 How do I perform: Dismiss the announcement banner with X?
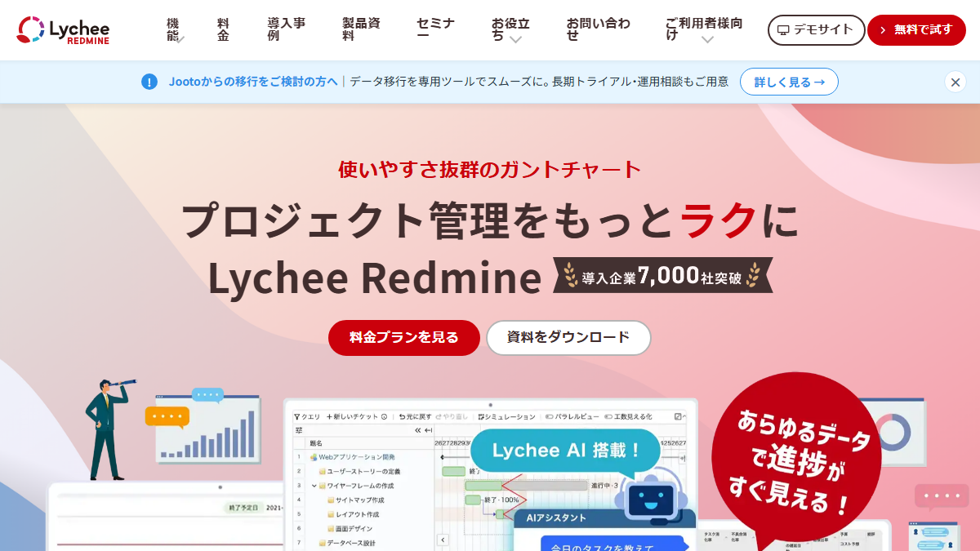(x=955, y=82)
